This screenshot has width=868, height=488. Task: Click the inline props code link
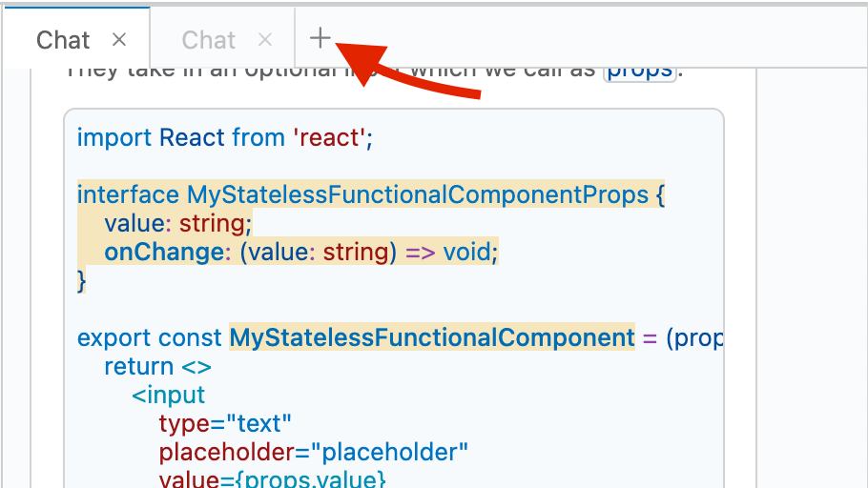point(640,71)
